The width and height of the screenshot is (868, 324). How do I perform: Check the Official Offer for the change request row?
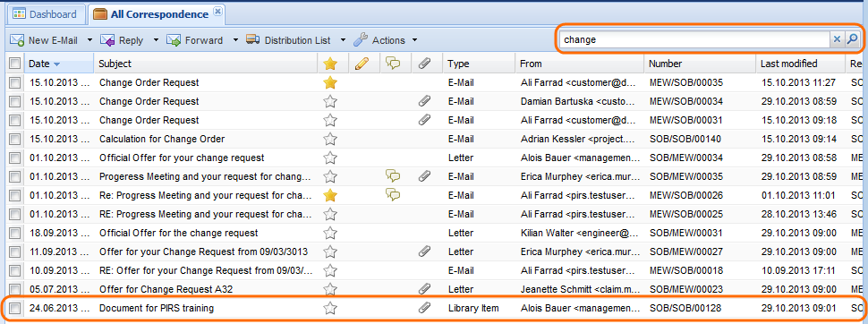coord(15,233)
